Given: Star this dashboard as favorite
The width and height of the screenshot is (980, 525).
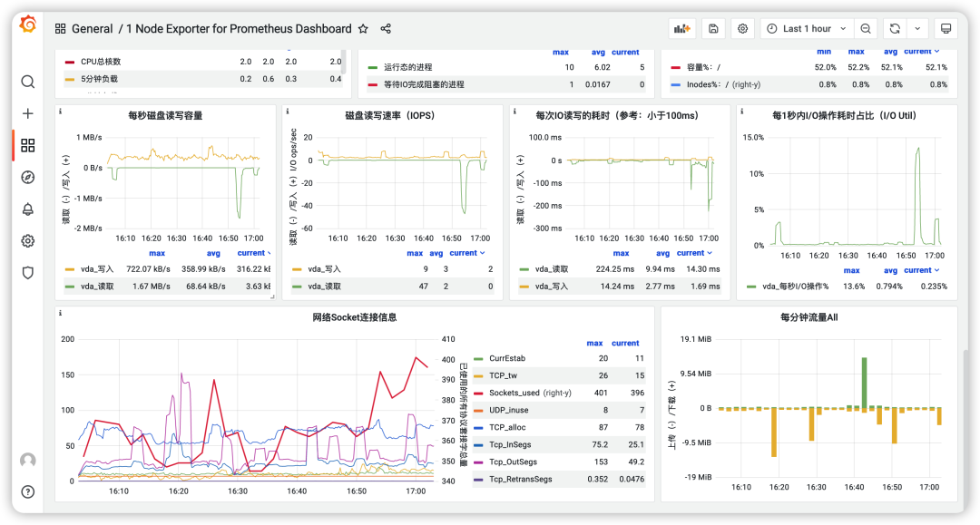Looking at the screenshot, I should click(363, 29).
